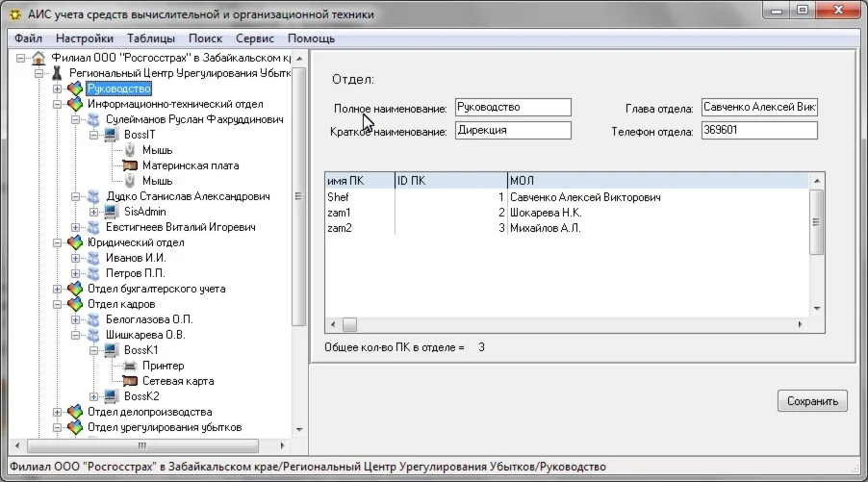Viewport: 868px width, 482px height.
Task: Click the person icon beside Иванов И.И.
Action: [x=93, y=258]
